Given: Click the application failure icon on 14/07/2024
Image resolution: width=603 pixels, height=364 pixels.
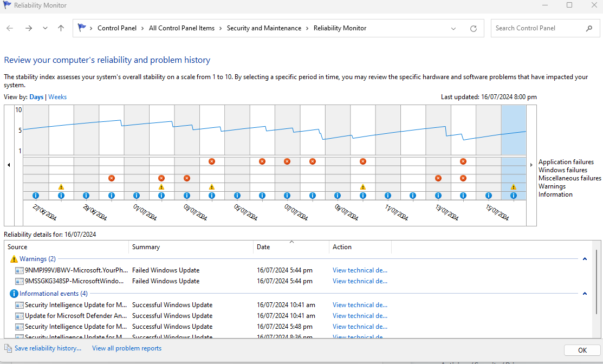Looking at the screenshot, I should 463,161.
